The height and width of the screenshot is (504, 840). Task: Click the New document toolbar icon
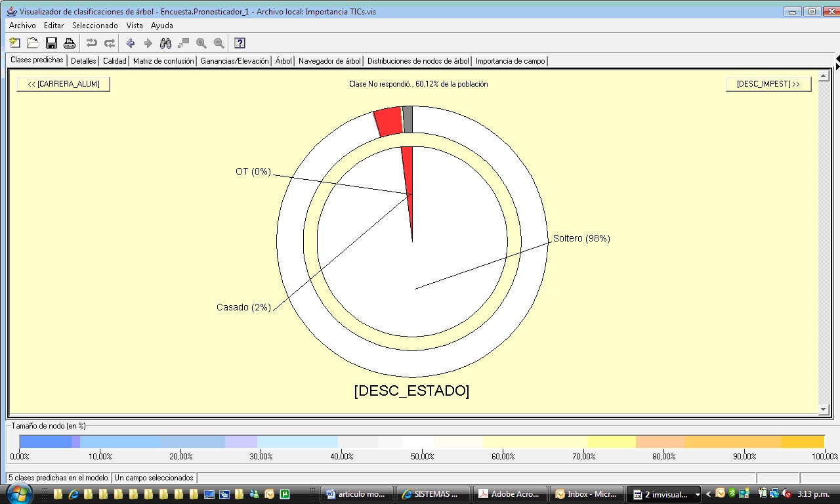pos(15,43)
